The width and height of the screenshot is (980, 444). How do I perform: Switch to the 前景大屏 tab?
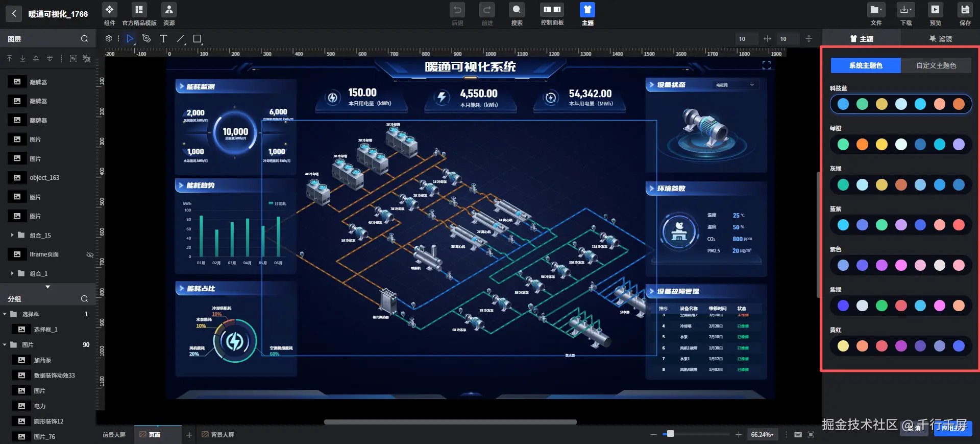pyautogui.click(x=114, y=435)
